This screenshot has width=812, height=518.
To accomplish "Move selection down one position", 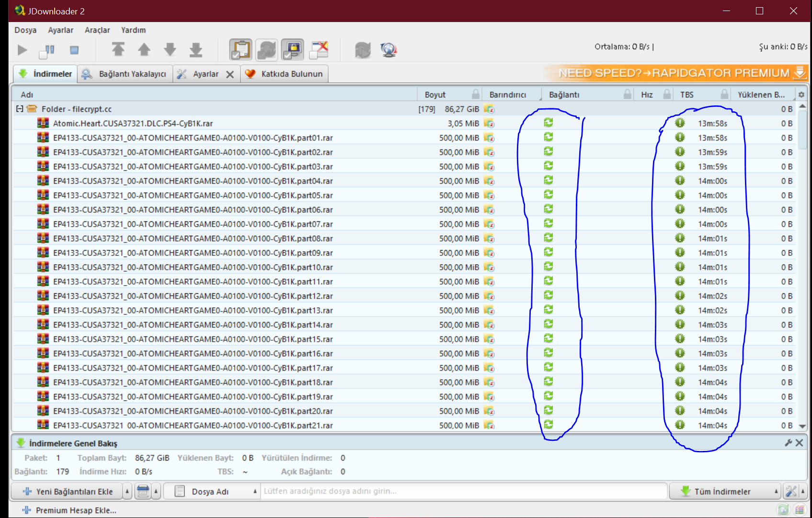I will click(x=170, y=49).
